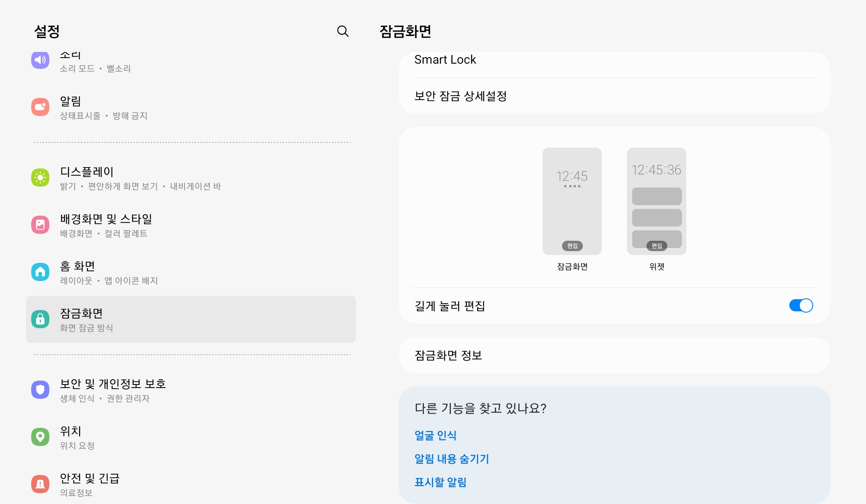Click the 보안 및 개인정보 보호 shield icon

point(40,390)
